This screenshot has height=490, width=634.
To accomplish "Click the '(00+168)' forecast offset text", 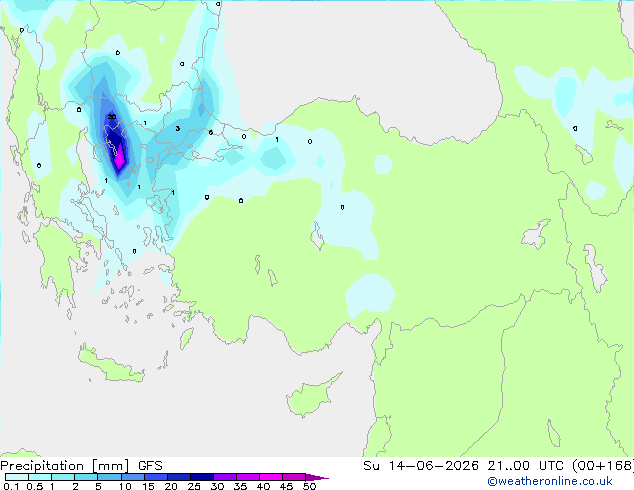I will [x=603, y=466].
